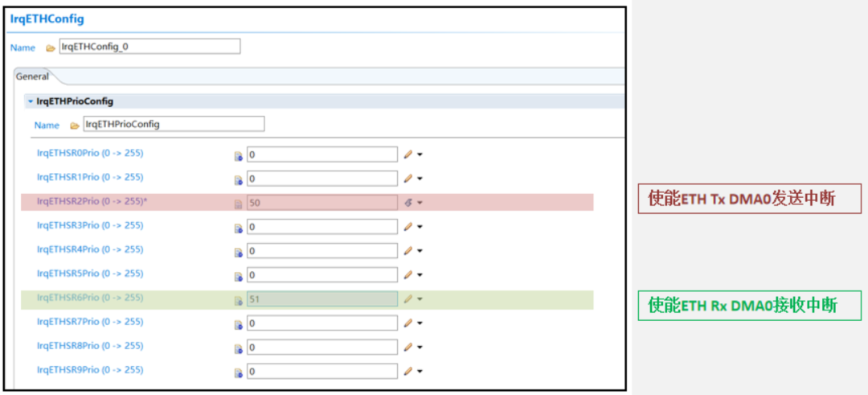Click pencil icon for IrqETHSR3Prio row

[x=408, y=227]
